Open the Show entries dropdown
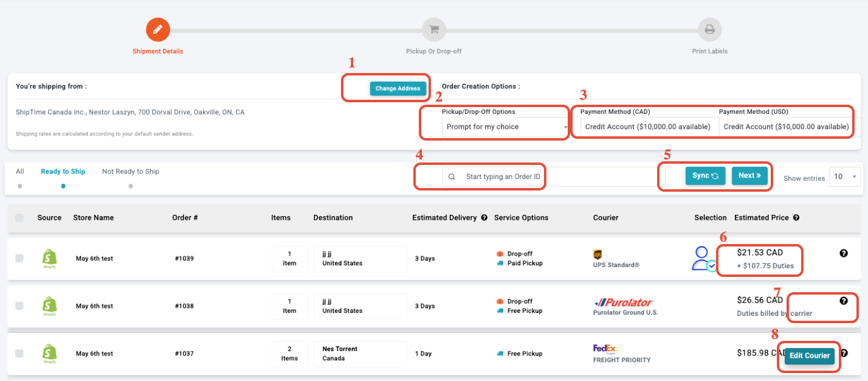Viewport: 868px width, 381px height. [846, 177]
